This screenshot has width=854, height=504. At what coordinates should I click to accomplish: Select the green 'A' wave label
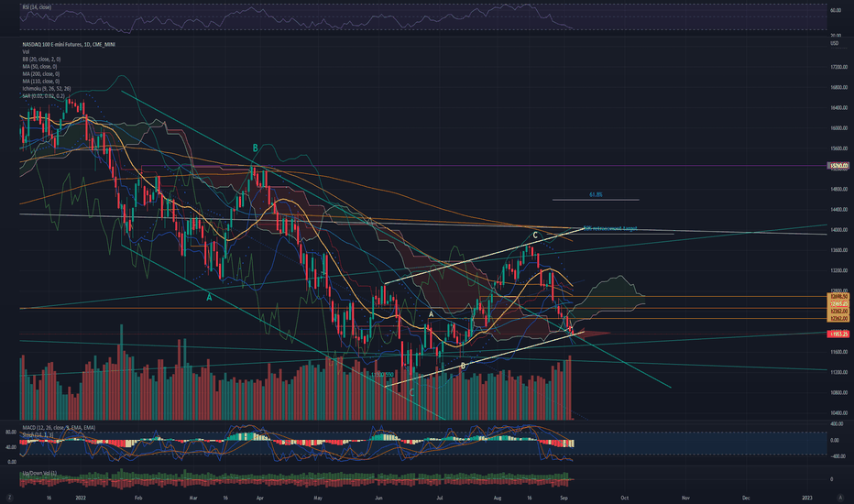click(x=209, y=298)
